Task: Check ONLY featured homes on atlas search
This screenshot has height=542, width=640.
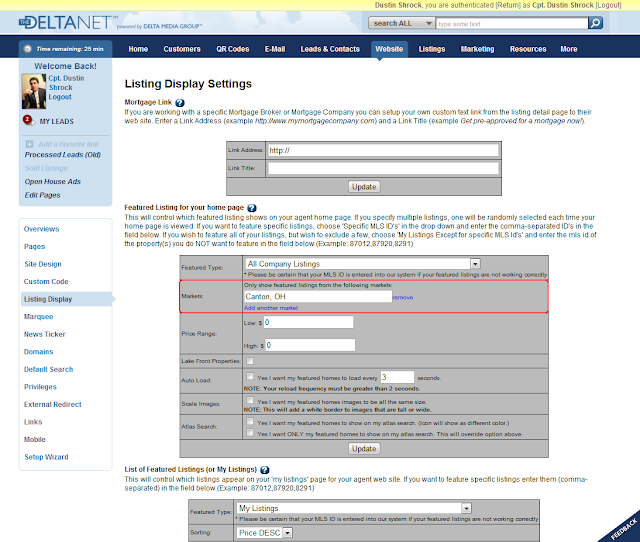Action: (x=250, y=433)
